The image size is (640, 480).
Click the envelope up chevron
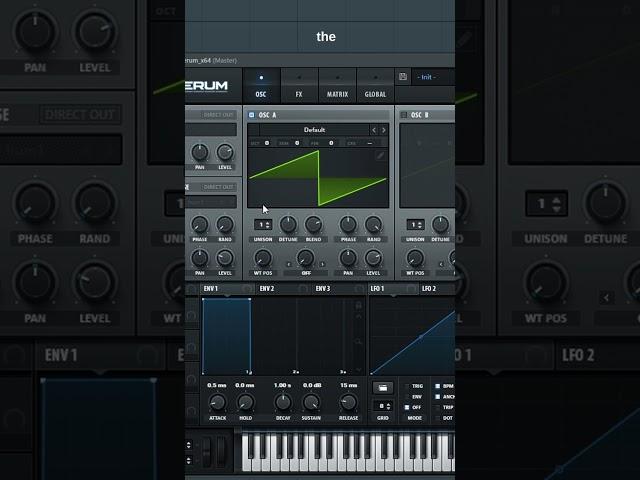click(x=358, y=316)
